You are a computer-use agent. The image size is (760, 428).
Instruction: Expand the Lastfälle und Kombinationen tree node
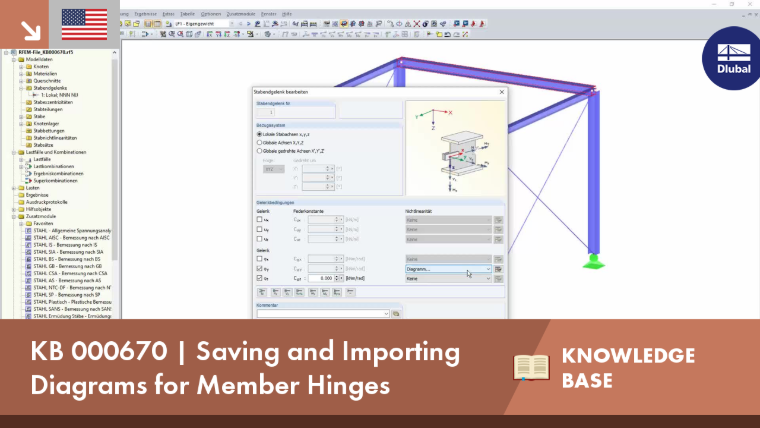tap(15, 152)
